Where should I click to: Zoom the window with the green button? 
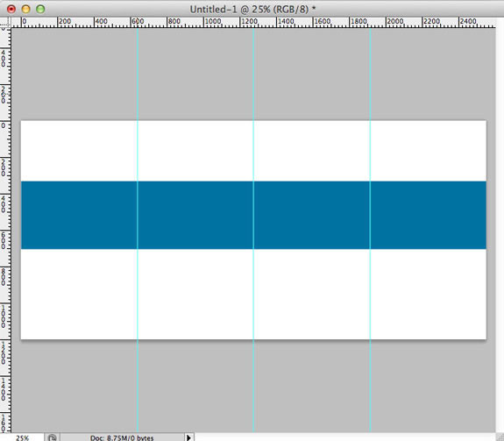tap(40, 9)
